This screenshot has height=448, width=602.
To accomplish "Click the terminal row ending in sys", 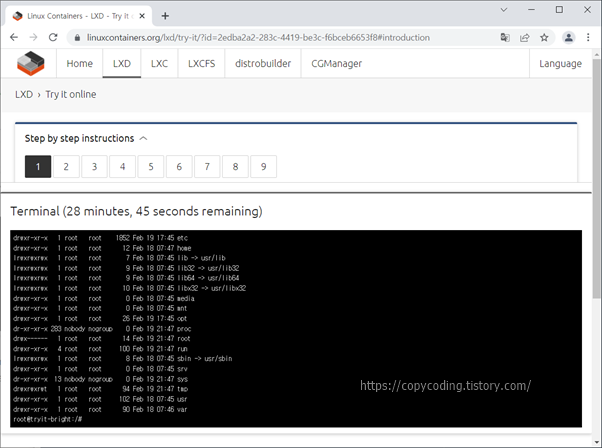I will click(x=100, y=379).
